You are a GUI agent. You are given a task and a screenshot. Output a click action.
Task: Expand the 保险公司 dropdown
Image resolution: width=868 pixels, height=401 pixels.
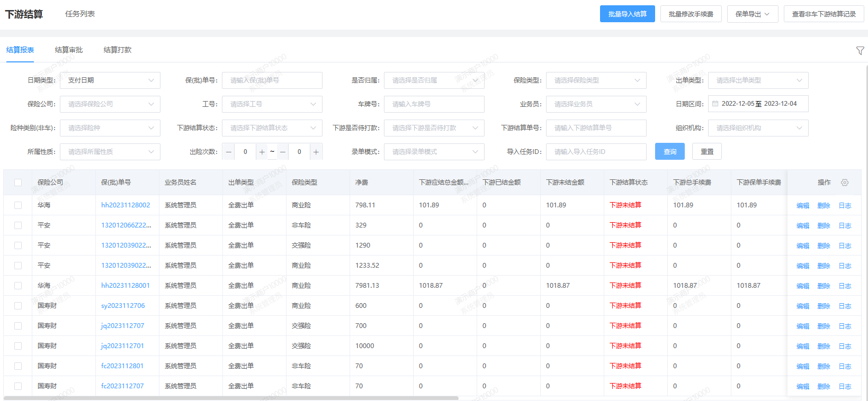[110, 104]
